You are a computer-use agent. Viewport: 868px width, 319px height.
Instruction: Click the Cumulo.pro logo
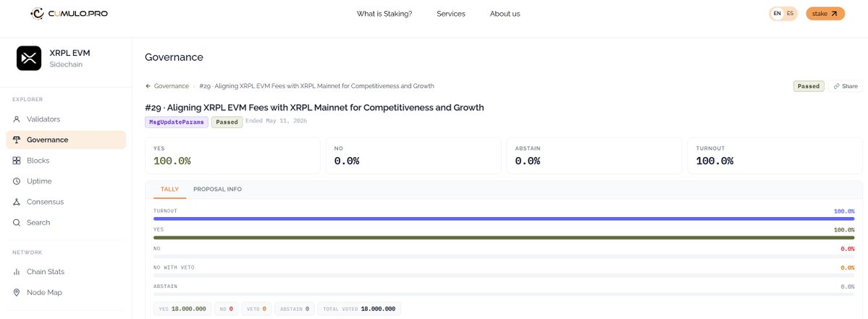[x=69, y=13]
